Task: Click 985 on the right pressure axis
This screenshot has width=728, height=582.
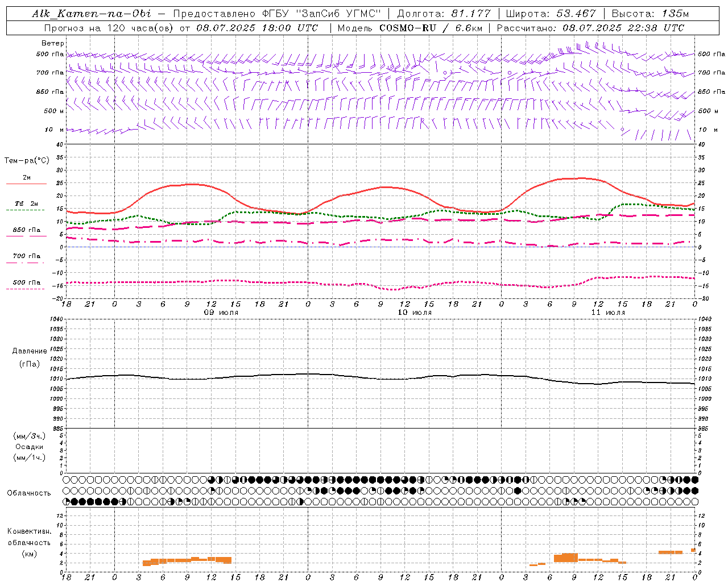Action: pyautogui.click(x=704, y=429)
